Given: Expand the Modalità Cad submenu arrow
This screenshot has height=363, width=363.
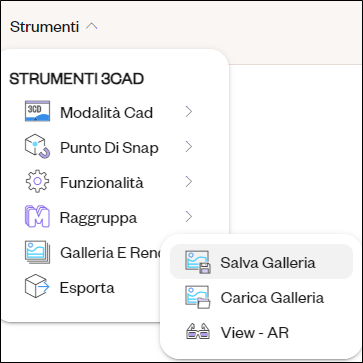Looking at the screenshot, I should click(x=189, y=112).
